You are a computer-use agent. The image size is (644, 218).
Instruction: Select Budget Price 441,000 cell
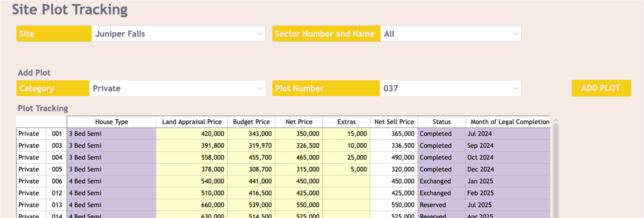[251, 181]
